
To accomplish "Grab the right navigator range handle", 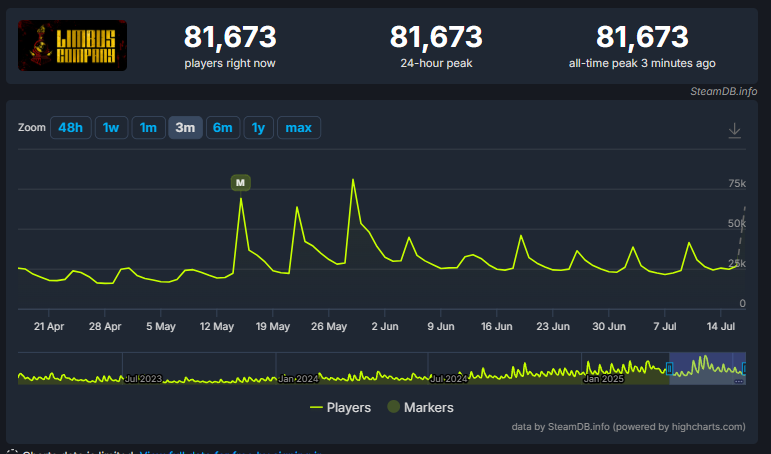I will tap(744, 368).
